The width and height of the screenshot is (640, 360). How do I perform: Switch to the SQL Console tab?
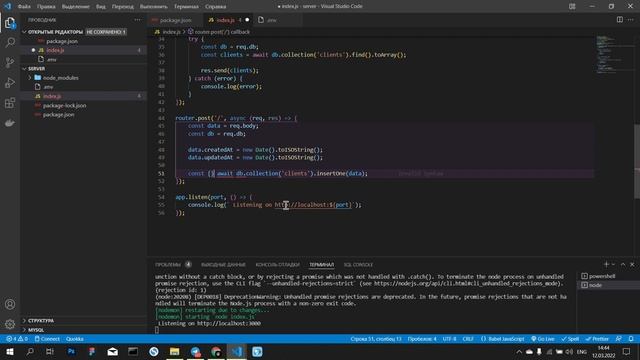[x=358, y=264]
